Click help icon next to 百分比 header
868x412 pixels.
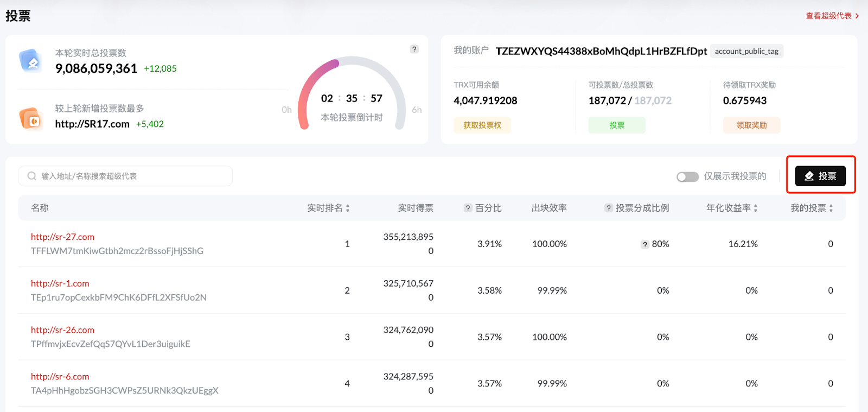coord(468,208)
